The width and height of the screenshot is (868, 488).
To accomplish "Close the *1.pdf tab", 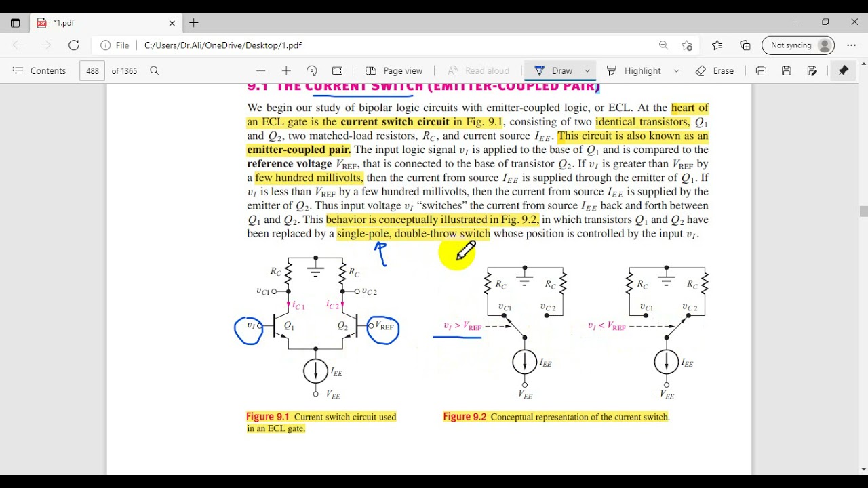I will click(172, 23).
